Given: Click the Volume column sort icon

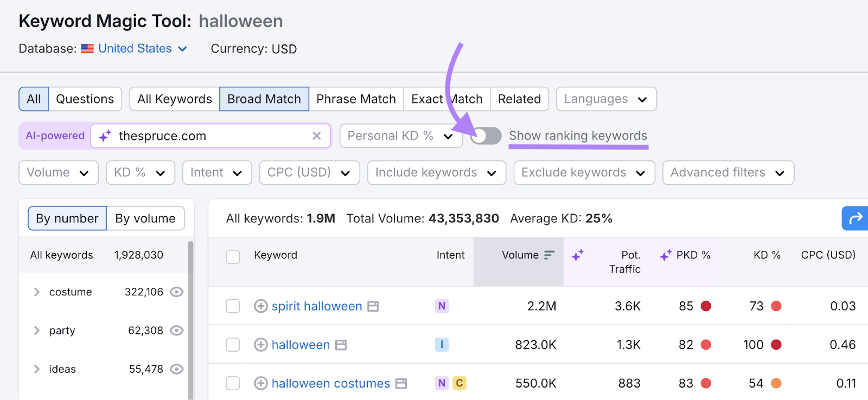Looking at the screenshot, I should 550,255.
